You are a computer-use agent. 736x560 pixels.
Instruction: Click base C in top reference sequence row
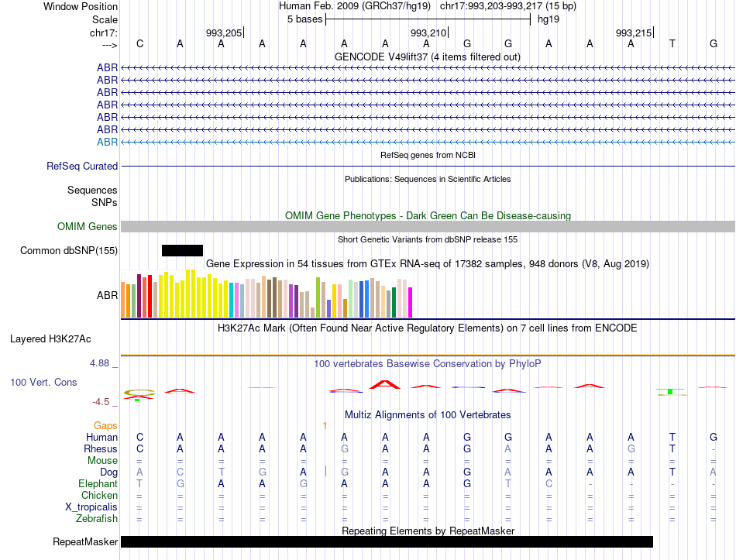140,43
